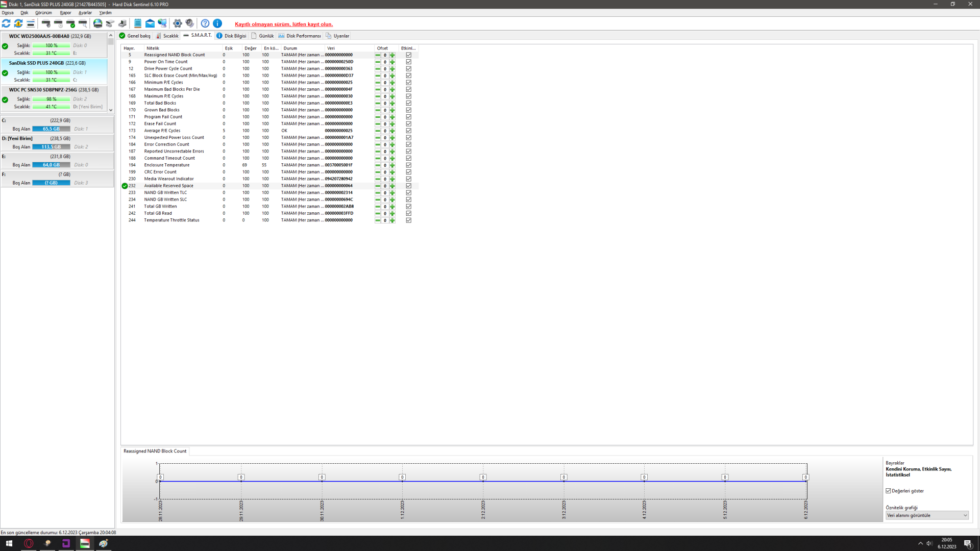Image resolution: width=980 pixels, height=551 pixels.
Task: Click the unregistered version registration link
Action: point(284,24)
